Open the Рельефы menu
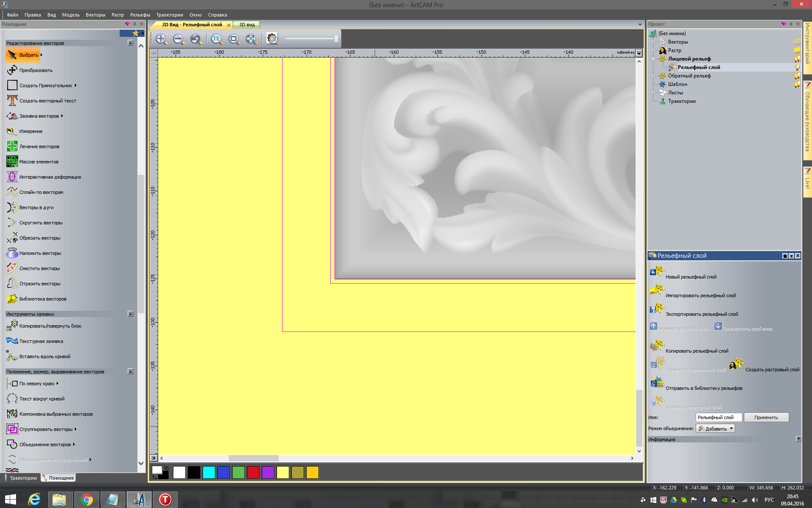This screenshot has height=508, width=812. (140, 15)
